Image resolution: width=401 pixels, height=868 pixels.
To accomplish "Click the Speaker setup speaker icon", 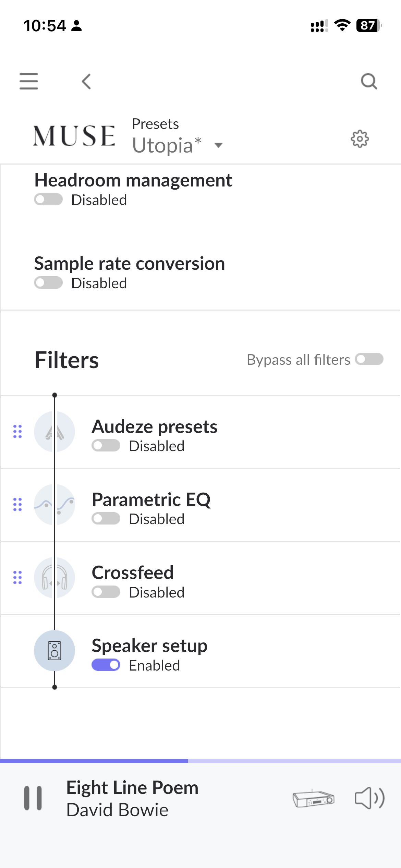I will [54, 651].
